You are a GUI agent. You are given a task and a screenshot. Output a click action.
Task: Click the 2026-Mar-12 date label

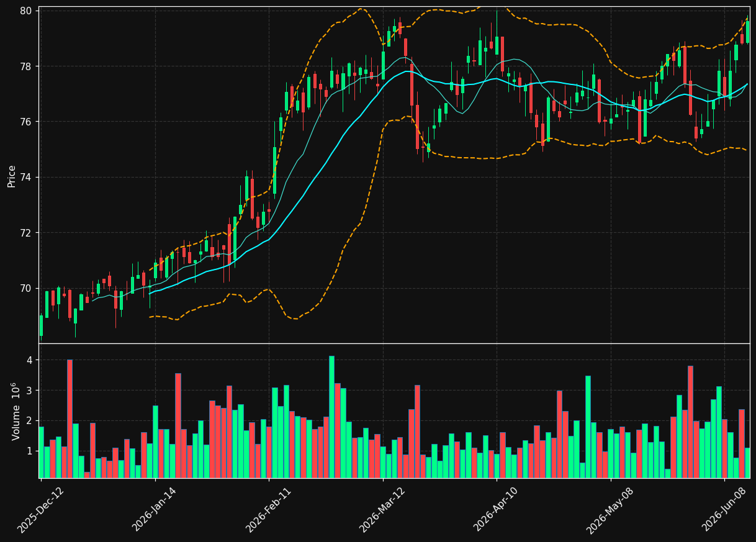coord(383,510)
